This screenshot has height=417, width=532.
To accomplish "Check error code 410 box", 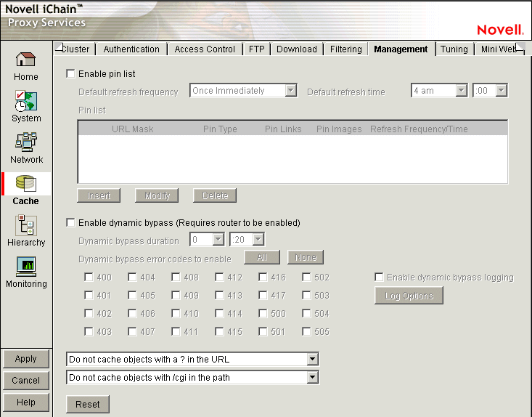I will [x=176, y=313].
